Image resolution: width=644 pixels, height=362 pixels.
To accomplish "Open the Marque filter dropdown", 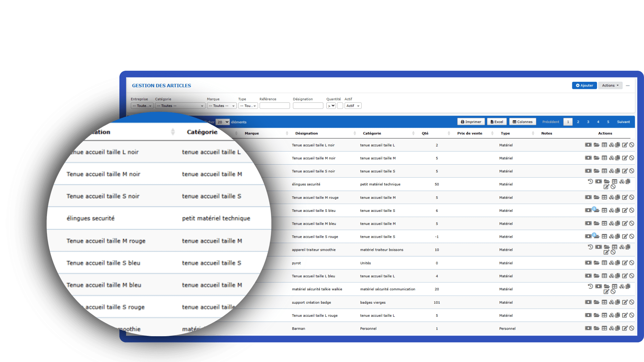I will click(221, 106).
